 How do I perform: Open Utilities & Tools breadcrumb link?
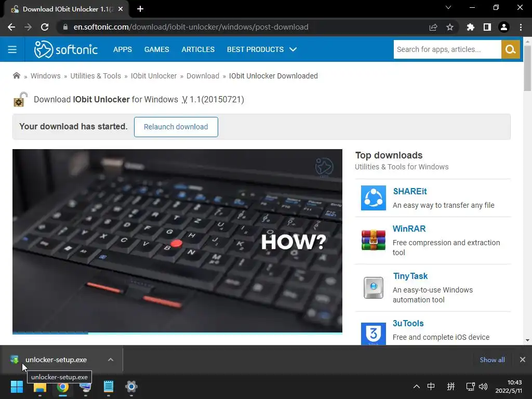(96, 76)
